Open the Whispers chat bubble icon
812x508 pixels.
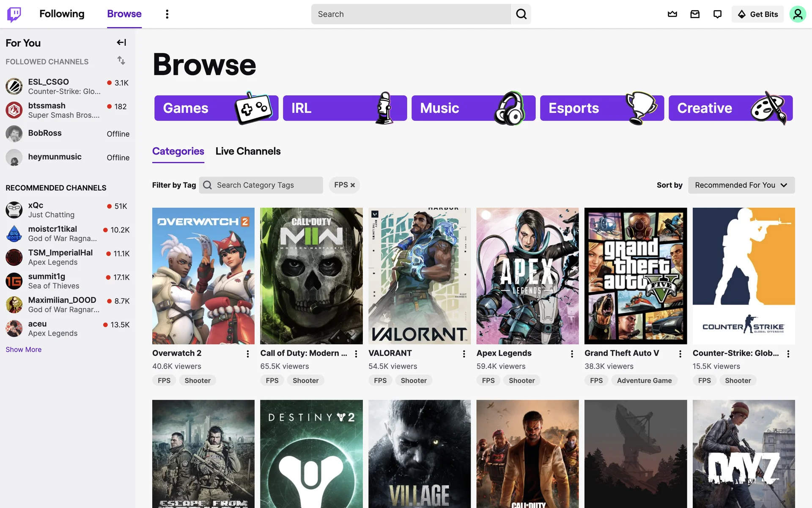pyautogui.click(x=717, y=14)
